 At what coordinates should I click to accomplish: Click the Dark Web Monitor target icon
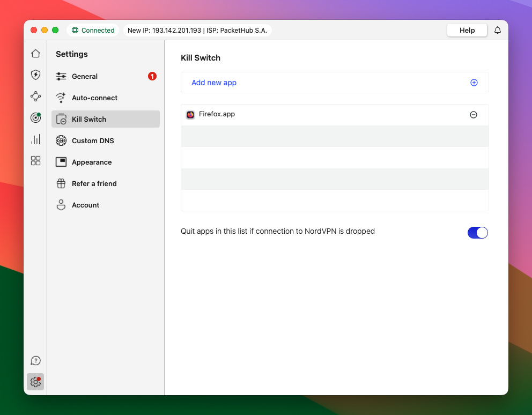tap(35, 118)
